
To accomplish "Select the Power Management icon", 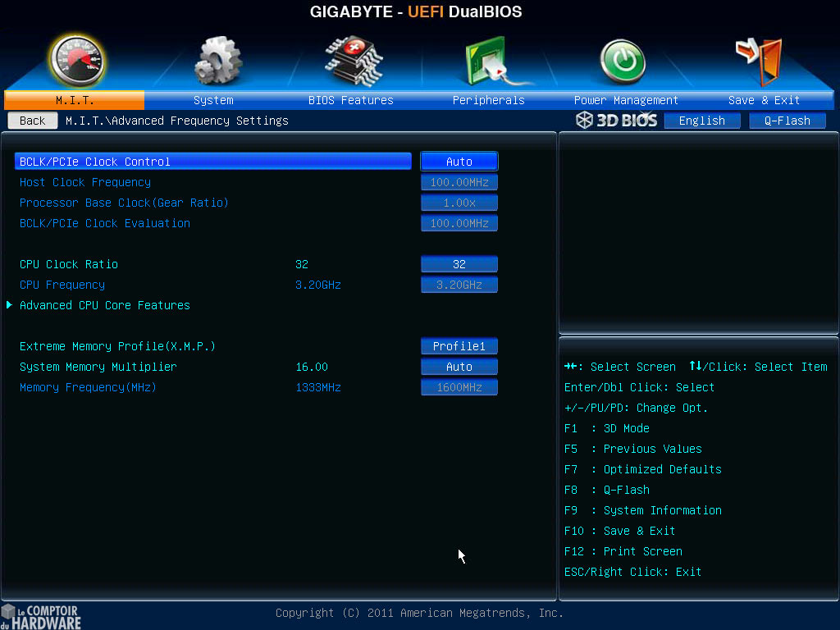I will [x=622, y=62].
